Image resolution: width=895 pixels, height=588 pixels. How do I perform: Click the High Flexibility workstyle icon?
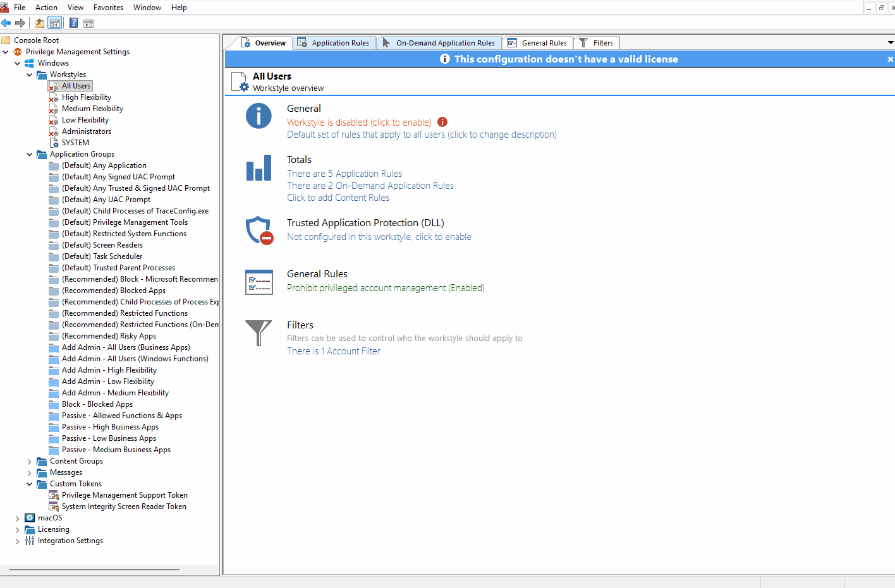[x=54, y=97]
